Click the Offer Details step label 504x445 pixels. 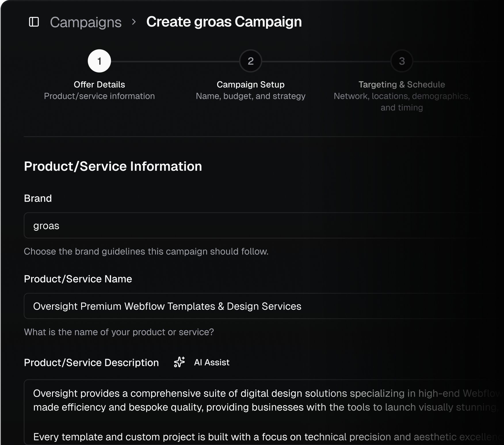click(x=99, y=85)
